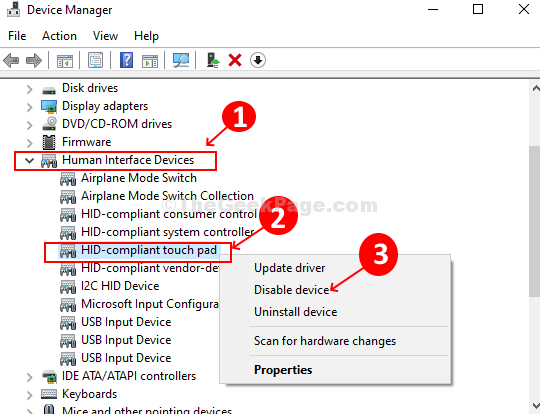Expand the Firmware category
The width and height of the screenshot is (540, 414).
[x=30, y=143]
